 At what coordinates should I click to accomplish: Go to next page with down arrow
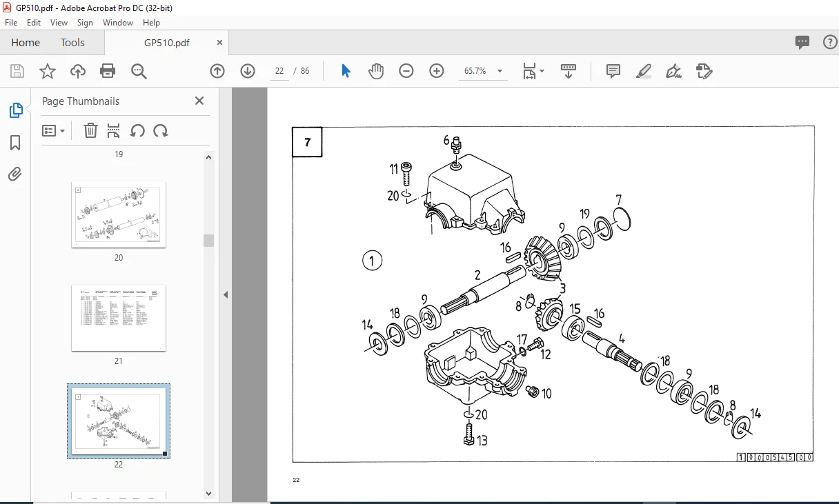(x=248, y=71)
